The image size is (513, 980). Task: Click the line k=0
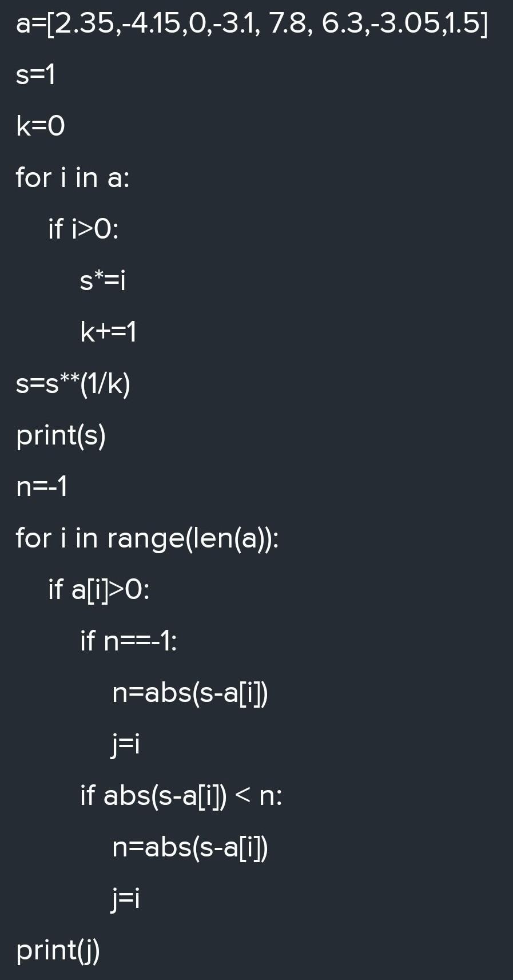(41, 126)
